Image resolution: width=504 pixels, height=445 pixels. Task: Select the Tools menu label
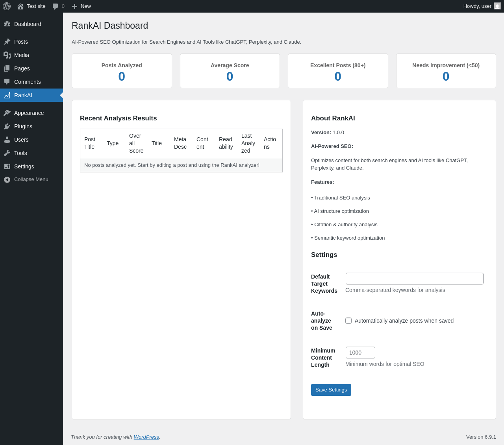tap(20, 153)
